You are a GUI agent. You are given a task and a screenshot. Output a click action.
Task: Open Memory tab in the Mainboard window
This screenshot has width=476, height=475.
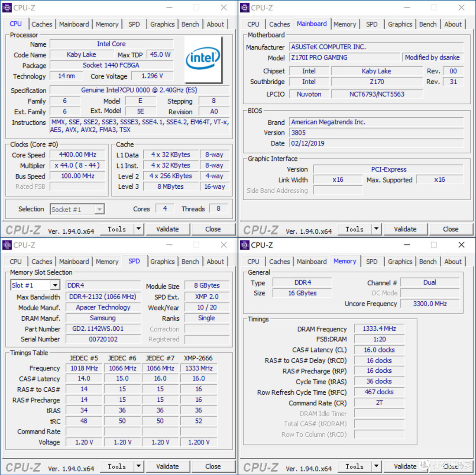[345, 24]
